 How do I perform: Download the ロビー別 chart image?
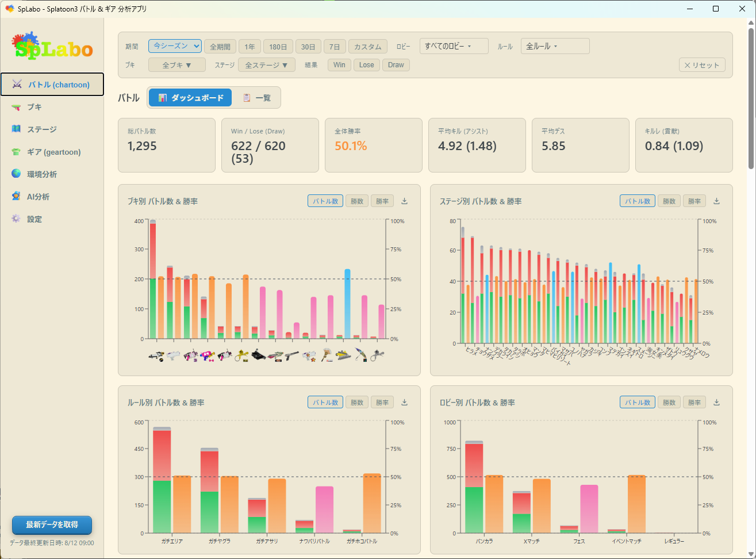(x=716, y=403)
